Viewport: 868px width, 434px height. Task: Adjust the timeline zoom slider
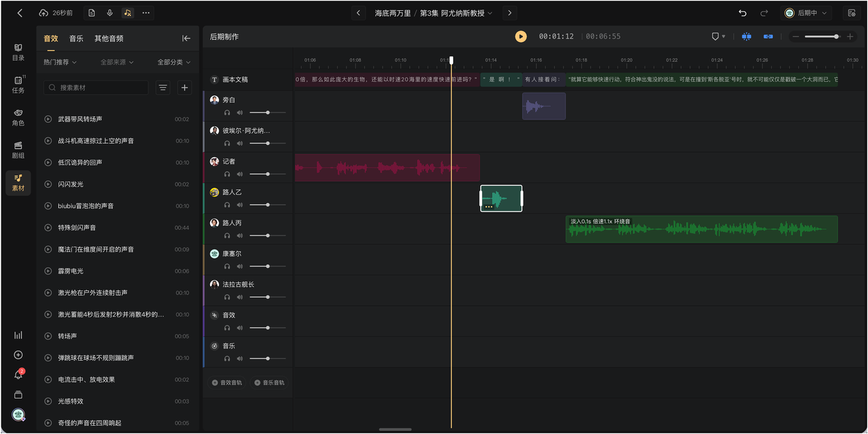pos(823,37)
